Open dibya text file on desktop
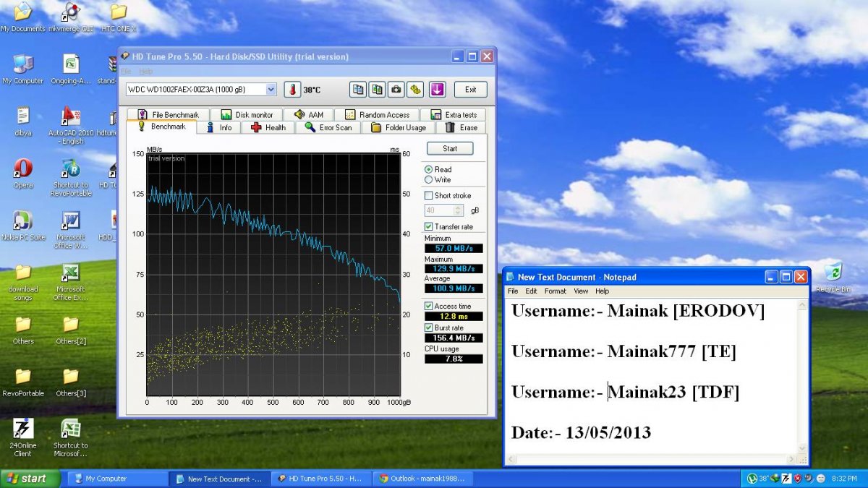This screenshot has height=488, width=868. click(22, 121)
